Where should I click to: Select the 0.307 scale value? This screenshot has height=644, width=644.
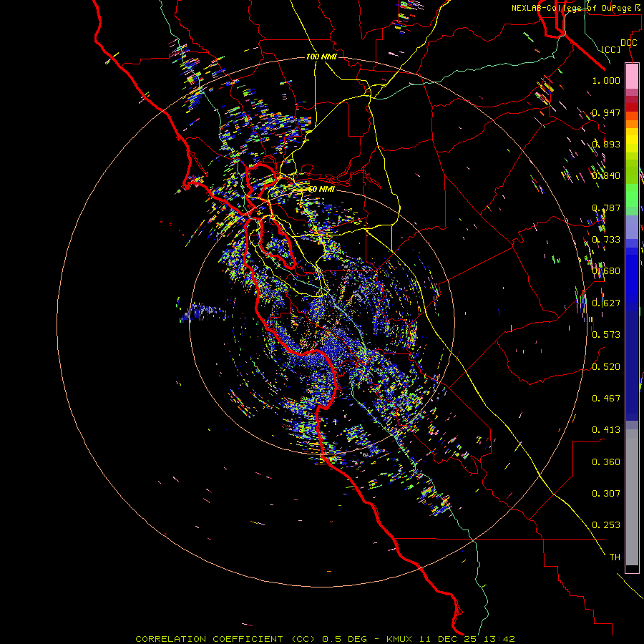click(x=606, y=494)
